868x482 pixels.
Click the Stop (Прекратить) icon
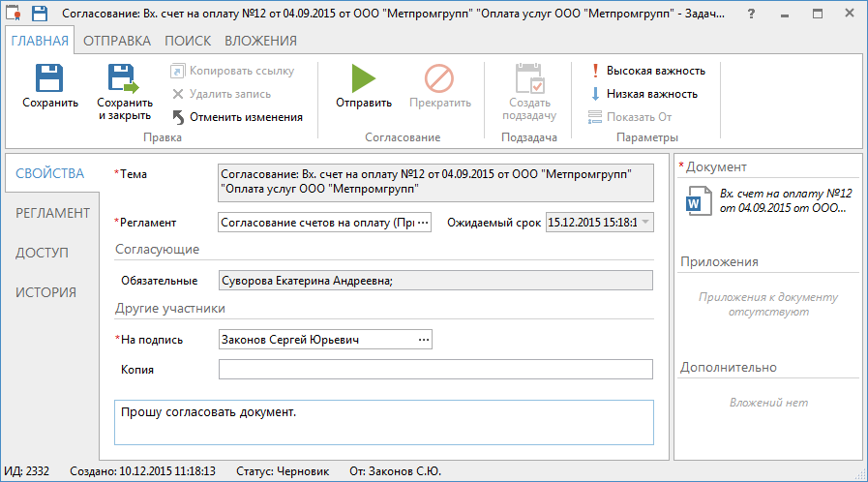point(439,78)
